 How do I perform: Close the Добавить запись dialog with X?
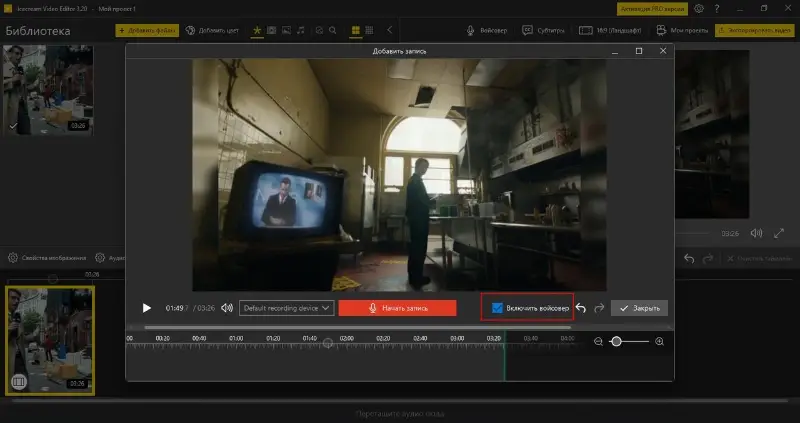pyautogui.click(x=663, y=51)
